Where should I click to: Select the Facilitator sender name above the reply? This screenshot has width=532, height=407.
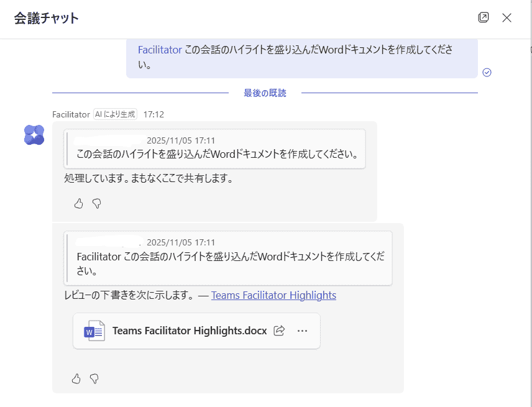71,114
